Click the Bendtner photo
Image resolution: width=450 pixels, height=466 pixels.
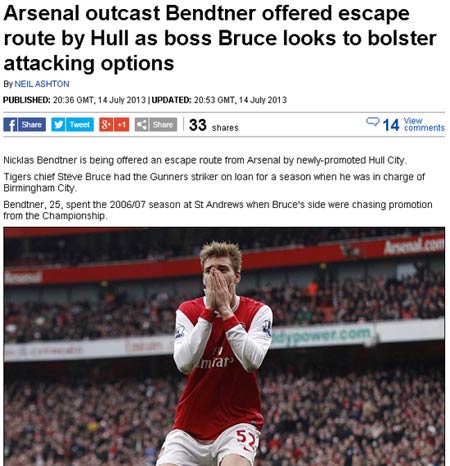point(224,346)
